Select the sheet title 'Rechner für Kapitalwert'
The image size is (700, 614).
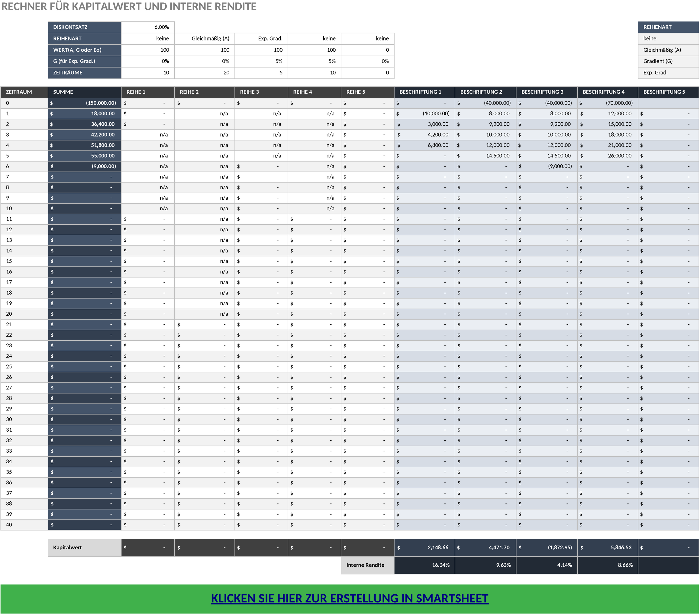point(129,7)
